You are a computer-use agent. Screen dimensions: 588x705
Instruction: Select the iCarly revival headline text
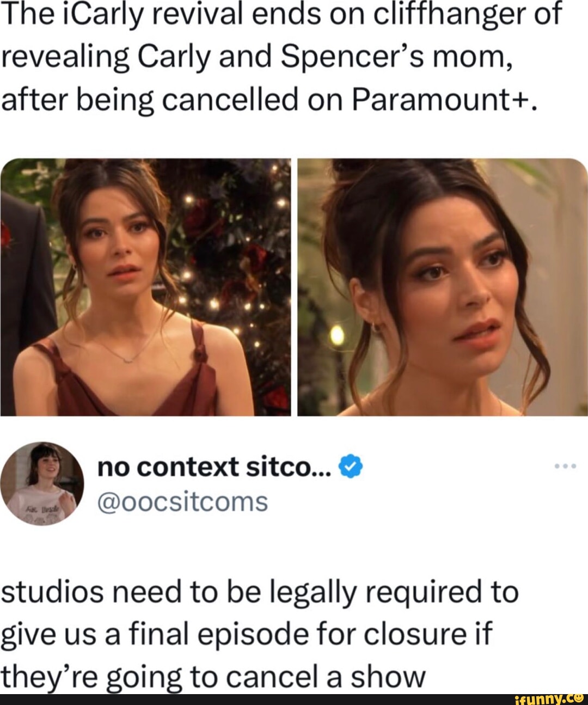coord(281,57)
